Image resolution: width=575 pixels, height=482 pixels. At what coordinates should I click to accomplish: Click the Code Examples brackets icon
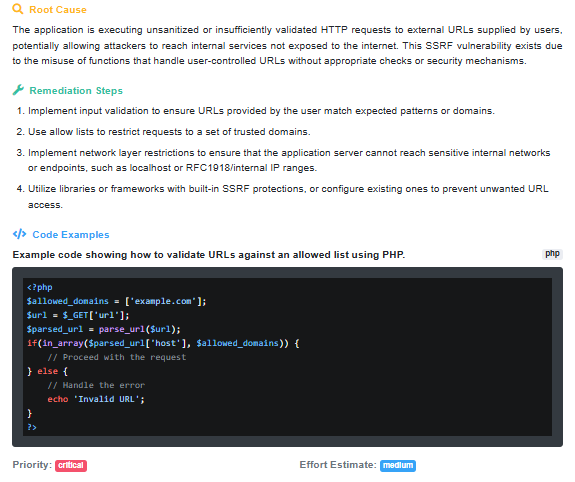19,234
